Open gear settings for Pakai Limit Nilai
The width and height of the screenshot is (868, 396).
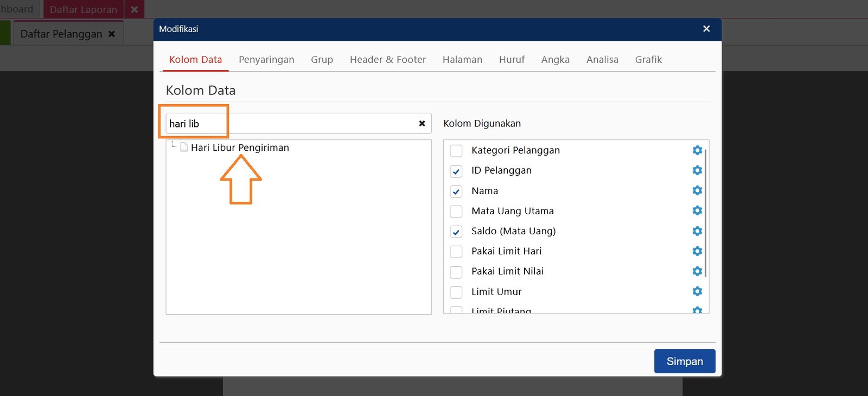pyautogui.click(x=697, y=271)
